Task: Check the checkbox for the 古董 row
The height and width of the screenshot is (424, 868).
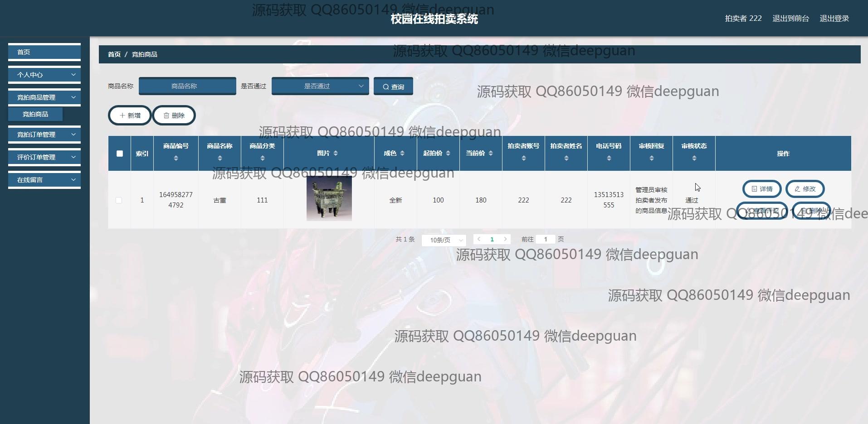Action: [x=119, y=200]
